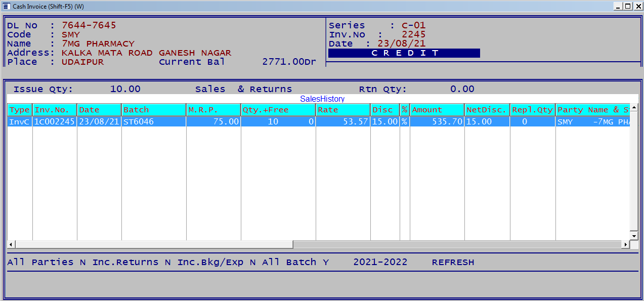
Task: Toggle the All Parties N option
Action: point(47,263)
